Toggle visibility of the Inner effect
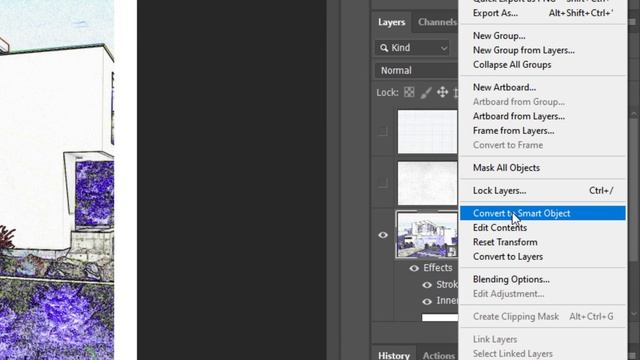This screenshot has width=640, height=360. (x=427, y=302)
